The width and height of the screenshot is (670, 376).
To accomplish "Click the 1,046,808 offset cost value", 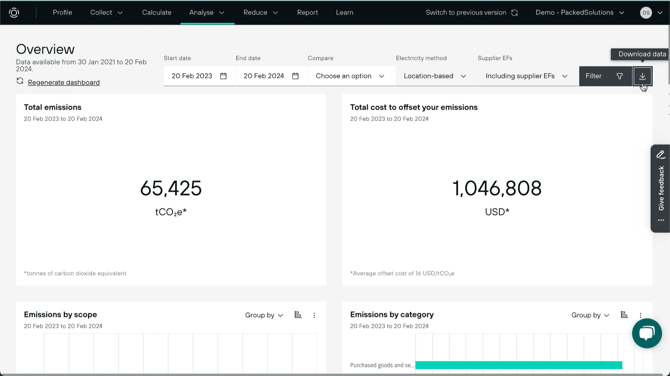I will tap(497, 188).
